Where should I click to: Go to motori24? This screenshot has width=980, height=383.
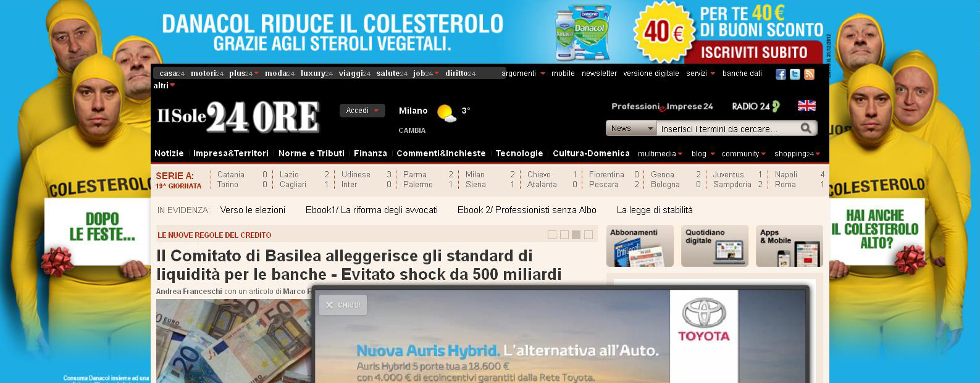207,74
